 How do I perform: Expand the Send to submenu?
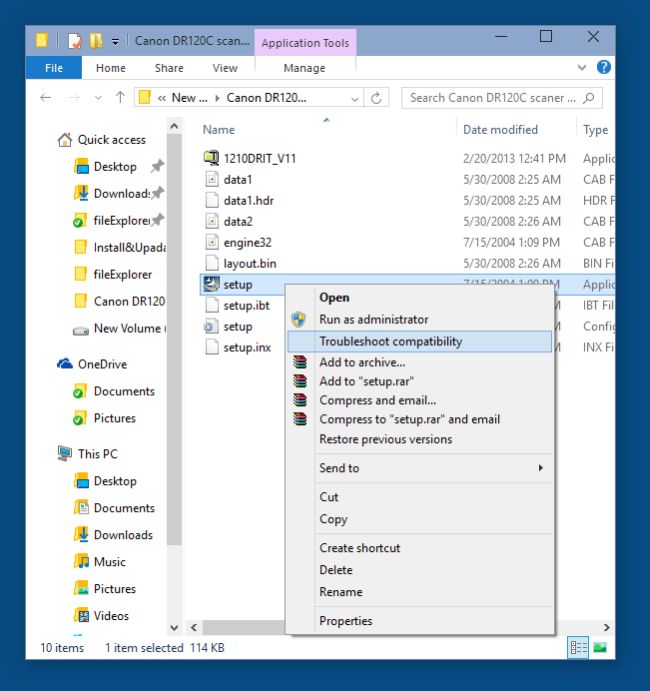coord(420,468)
